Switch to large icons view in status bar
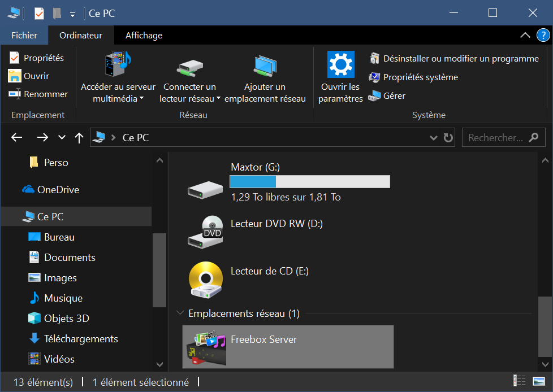Screen dimensions: 553x392 (539, 381)
